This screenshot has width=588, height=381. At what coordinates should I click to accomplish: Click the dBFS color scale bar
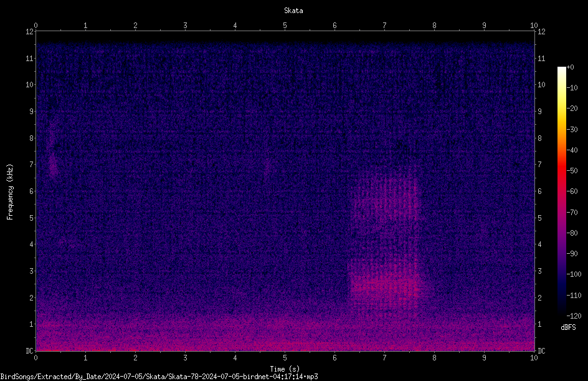pos(561,191)
